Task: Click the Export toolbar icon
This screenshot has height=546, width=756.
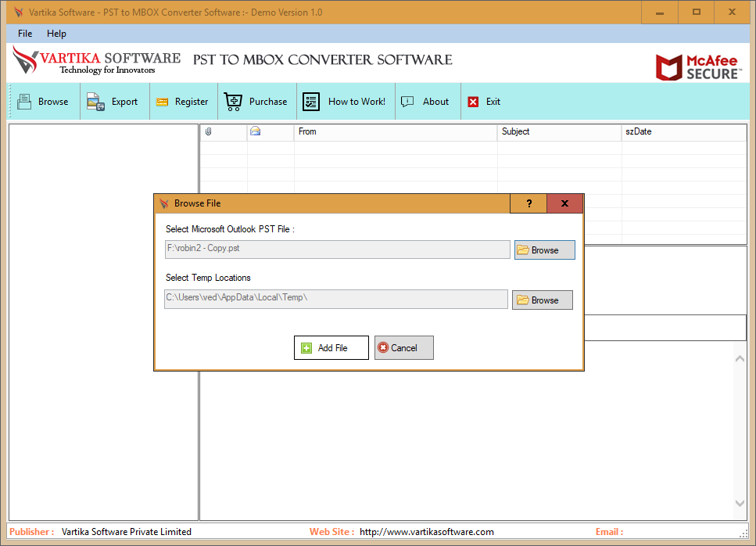Action: click(95, 102)
